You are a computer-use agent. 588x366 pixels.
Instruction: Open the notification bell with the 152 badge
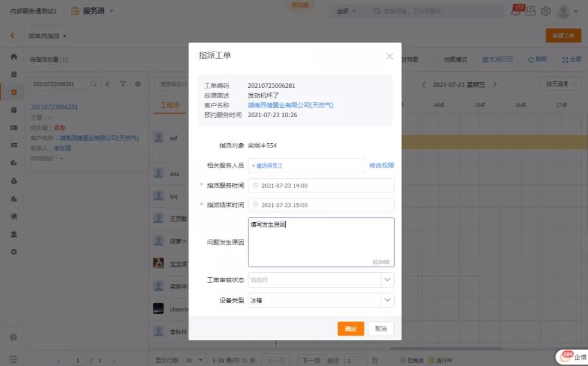click(x=516, y=10)
